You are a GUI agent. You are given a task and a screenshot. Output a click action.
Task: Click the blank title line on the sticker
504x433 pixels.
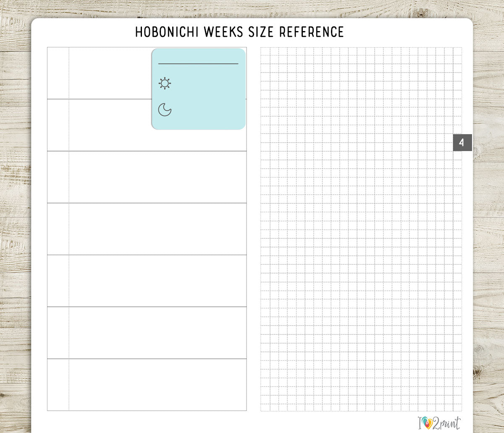(198, 64)
